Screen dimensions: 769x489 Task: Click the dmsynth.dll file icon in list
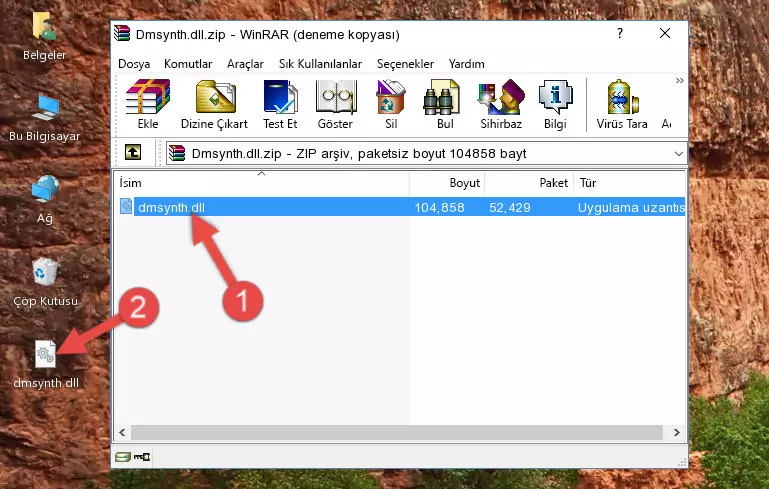coord(126,206)
